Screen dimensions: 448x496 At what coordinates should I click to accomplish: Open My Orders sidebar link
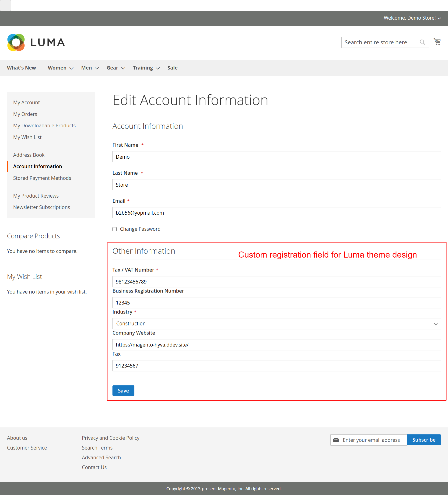point(25,114)
